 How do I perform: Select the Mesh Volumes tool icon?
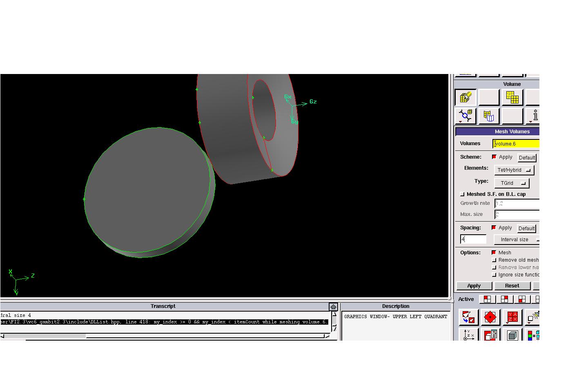tap(465, 97)
